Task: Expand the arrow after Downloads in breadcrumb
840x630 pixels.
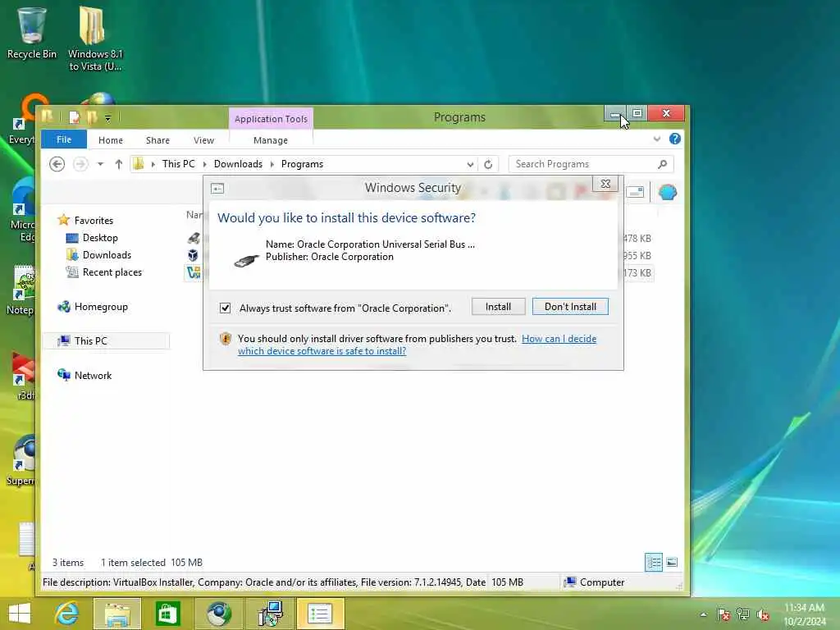Action: tap(272, 164)
